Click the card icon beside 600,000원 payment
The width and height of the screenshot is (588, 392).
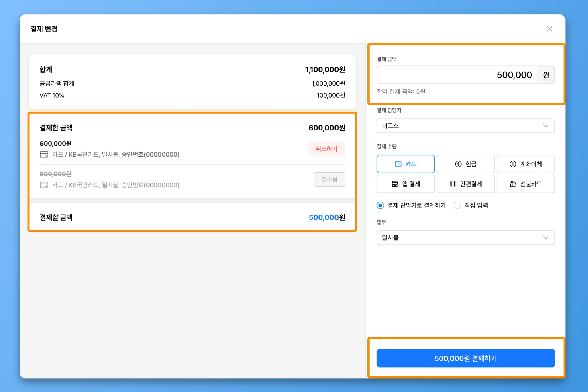(44, 155)
